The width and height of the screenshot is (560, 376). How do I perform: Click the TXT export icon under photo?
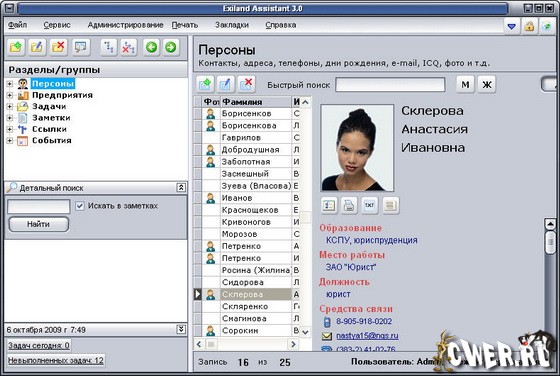pos(369,205)
